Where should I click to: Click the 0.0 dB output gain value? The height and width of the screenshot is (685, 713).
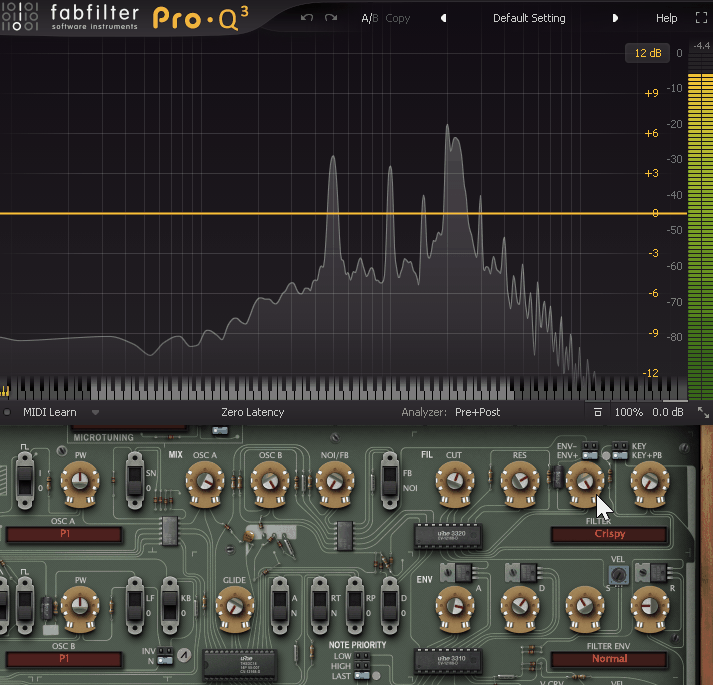(x=668, y=412)
